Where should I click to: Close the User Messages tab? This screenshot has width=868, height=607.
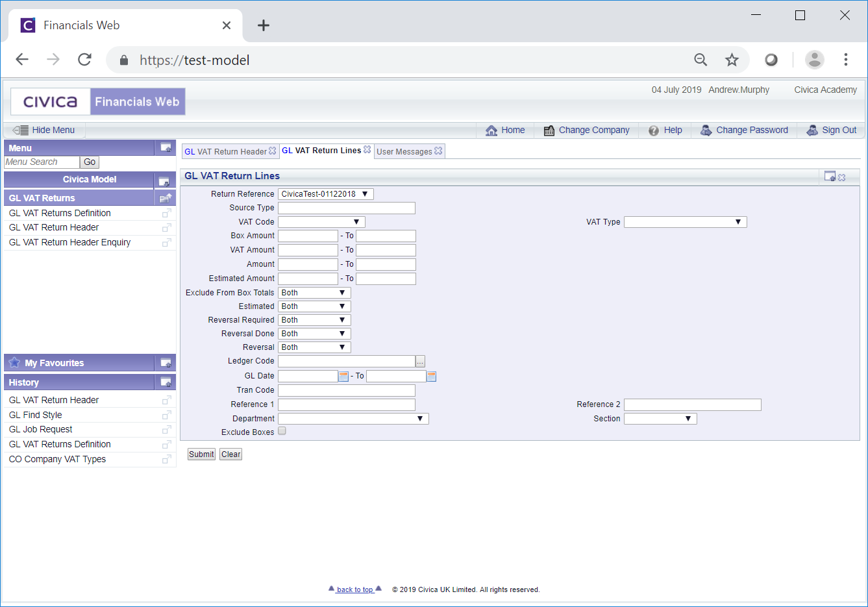438,151
